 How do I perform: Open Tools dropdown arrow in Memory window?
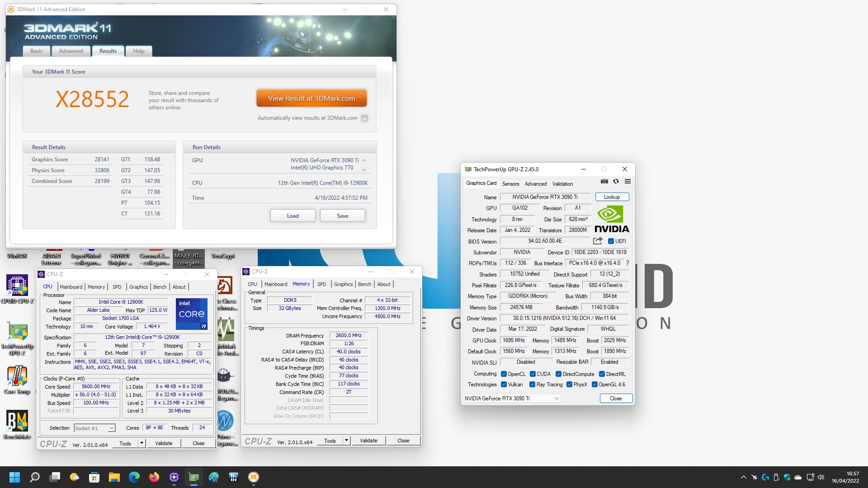[x=346, y=441]
